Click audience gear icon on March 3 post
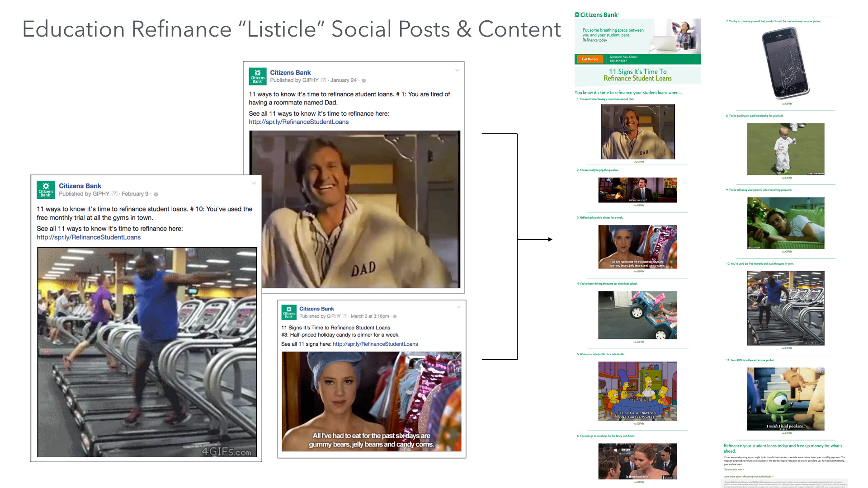The image size is (868, 488). (x=395, y=316)
